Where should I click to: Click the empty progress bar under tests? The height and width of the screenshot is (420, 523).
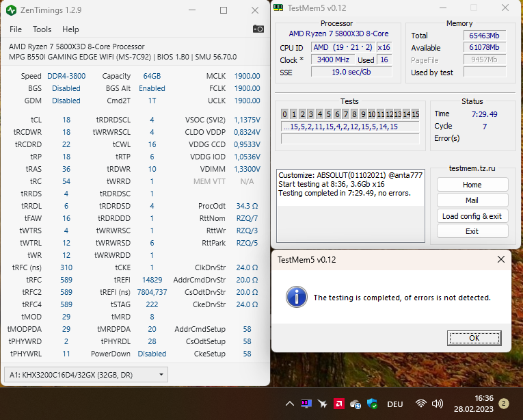point(350,139)
